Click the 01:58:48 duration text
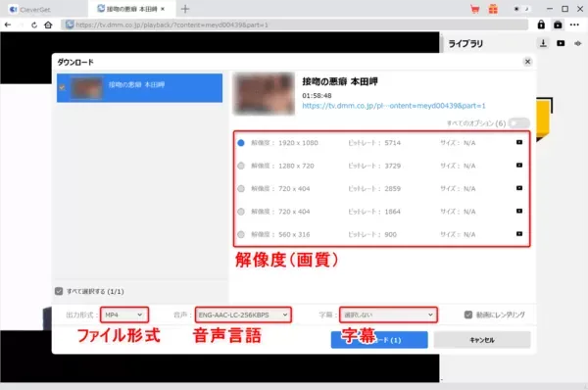Image resolution: width=588 pixels, height=390 pixels. coord(317,96)
